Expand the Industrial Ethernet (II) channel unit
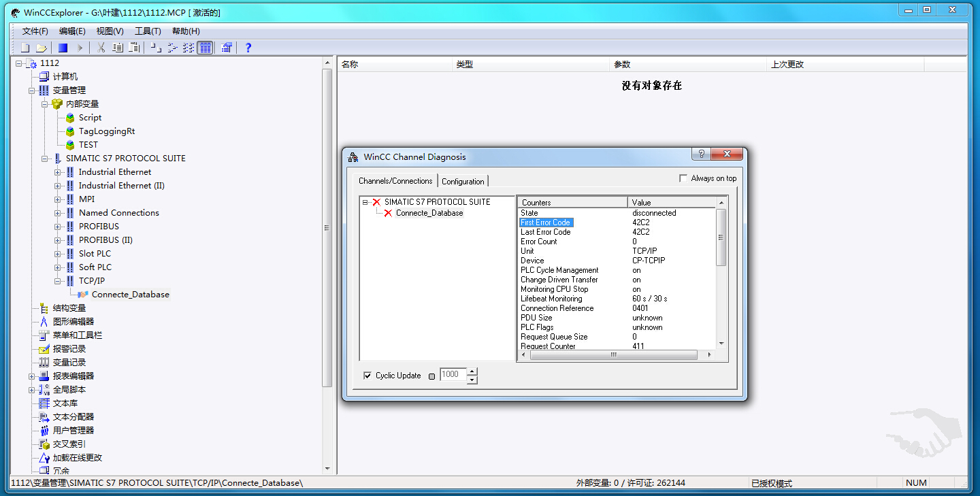This screenshot has width=980, height=496. [57, 186]
